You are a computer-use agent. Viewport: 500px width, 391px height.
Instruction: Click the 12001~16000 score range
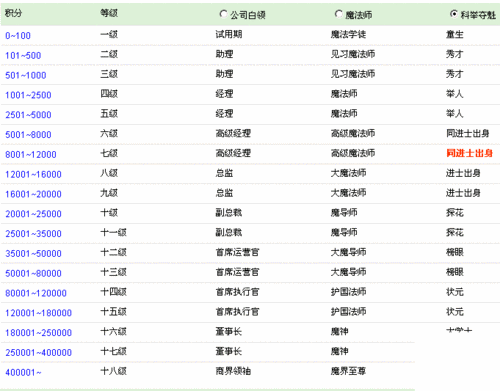(x=33, y=174)
